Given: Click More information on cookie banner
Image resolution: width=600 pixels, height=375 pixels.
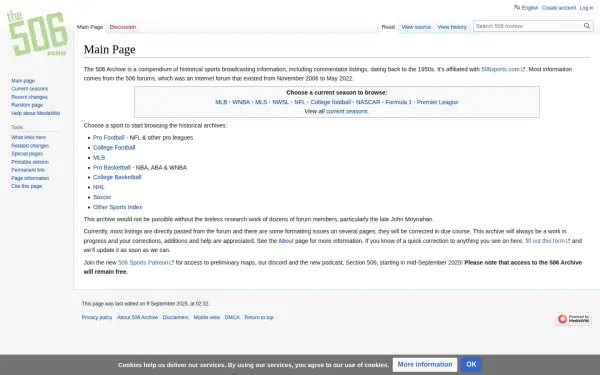Looking at the screenshot, I should click(425, 365).
